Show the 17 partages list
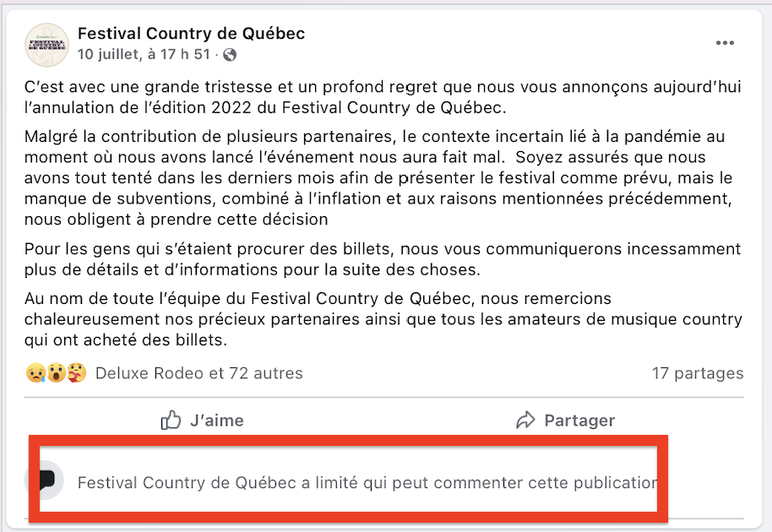772x532 pixels. (698, 373)
